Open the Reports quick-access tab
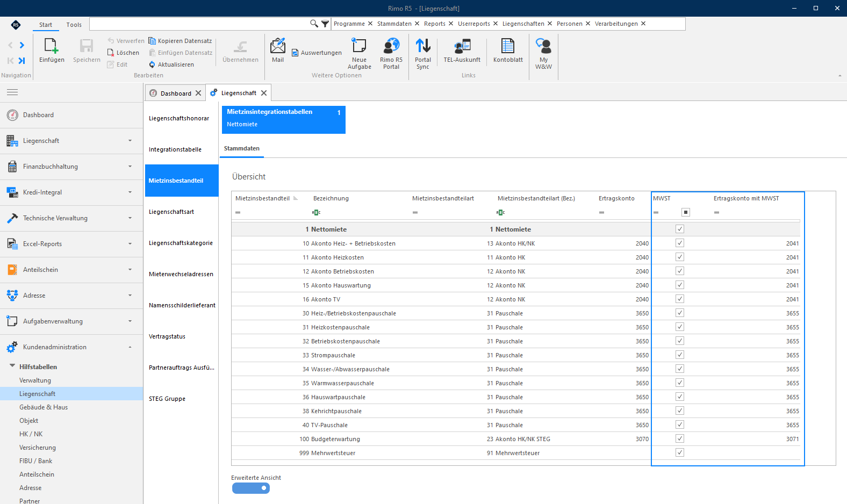The height and width of the screenshot is (504, 847). pyautogui.click(x=435, y=24)
